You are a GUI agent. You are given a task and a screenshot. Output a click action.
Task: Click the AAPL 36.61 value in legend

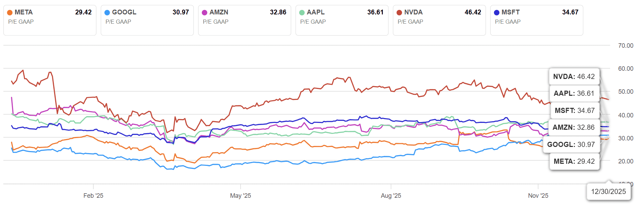(375, 12)
